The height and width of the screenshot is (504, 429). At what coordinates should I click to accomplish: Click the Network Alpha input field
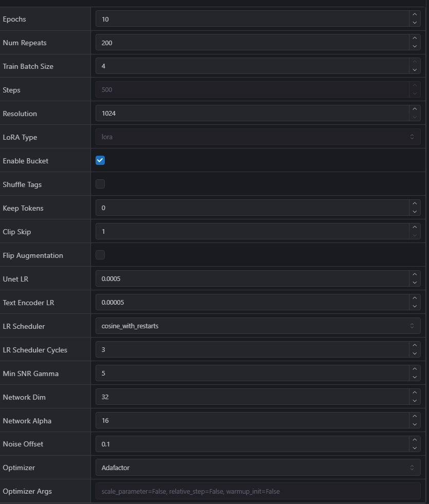(x=252, y=420)
